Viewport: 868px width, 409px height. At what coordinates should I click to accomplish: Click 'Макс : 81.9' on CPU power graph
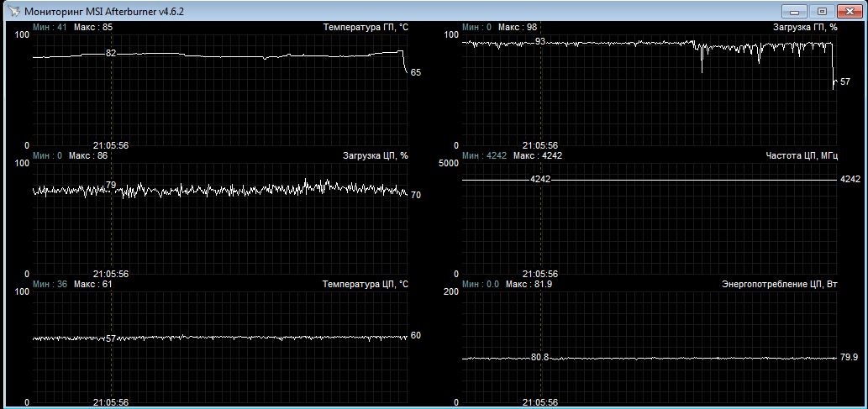click(x=528, y=284)
